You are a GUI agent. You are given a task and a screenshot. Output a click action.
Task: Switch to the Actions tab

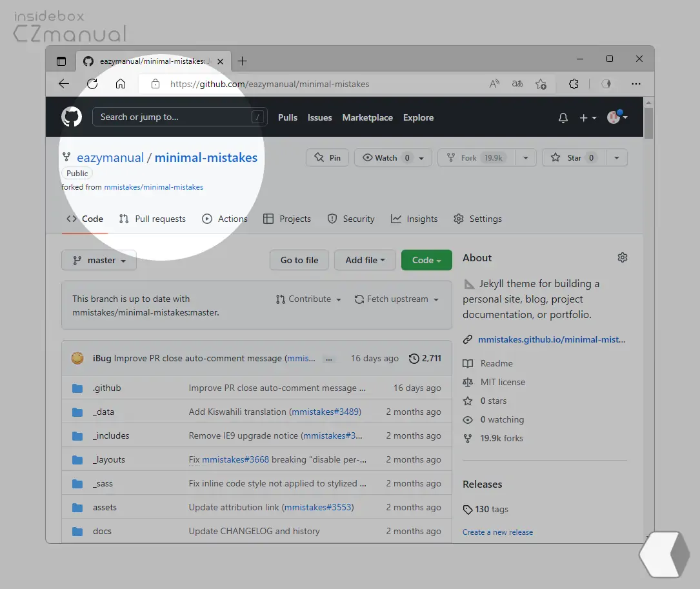tap(225, 219)
